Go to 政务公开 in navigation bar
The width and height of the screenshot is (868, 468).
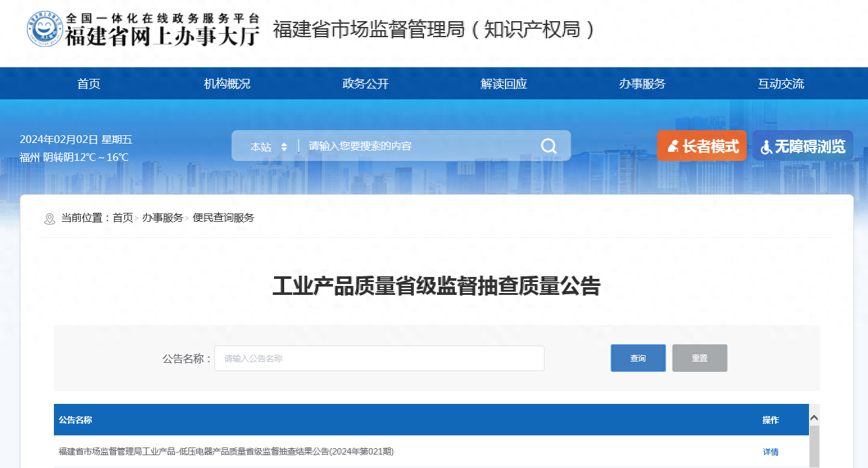(x=366, y=84)
